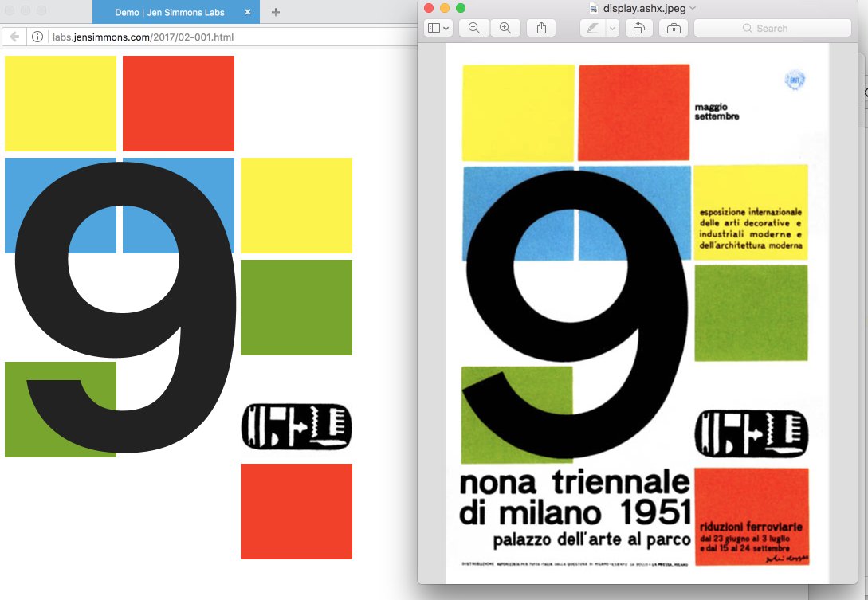The width and height of the screenshot is (868, 600).
Task: Click the display.ashx.jpeg document icon
Action: tap(594, 8)
